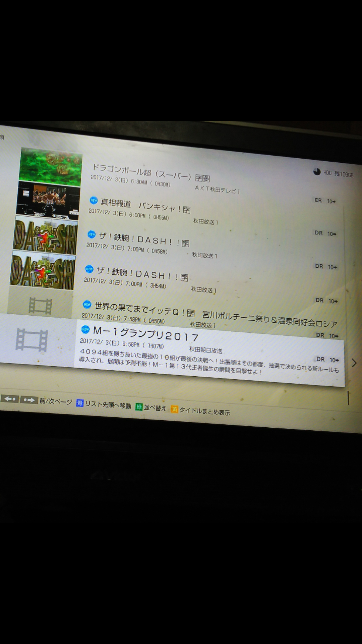362x644 pixels.
Task: Click 並べ替え sort label
Action: pyautogui.click(x=155, y=408)
